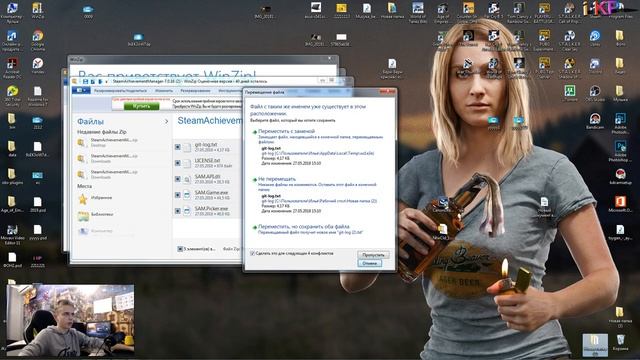
Task: Select Movavi Video Editor desktop icon
Action: pos(12,235)
